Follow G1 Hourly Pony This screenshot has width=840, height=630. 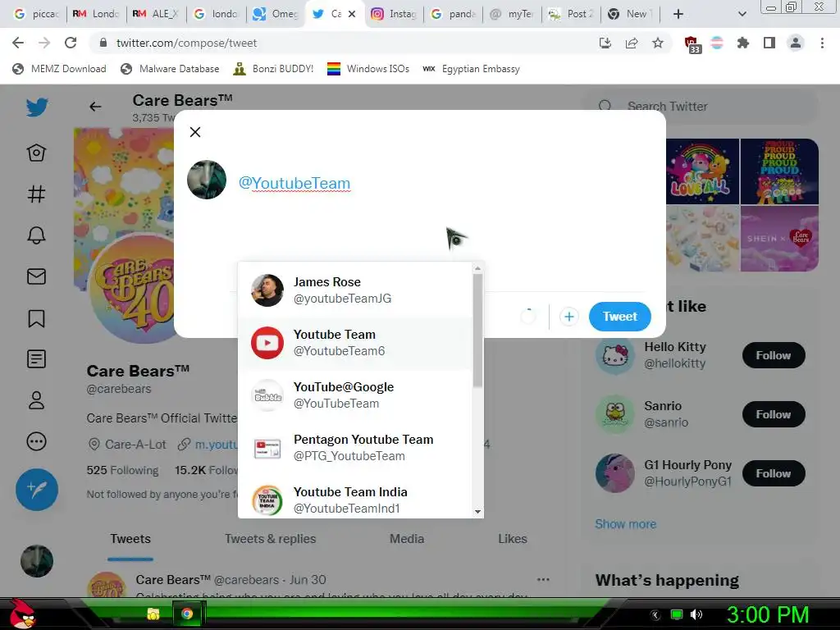tap(773, 473)
